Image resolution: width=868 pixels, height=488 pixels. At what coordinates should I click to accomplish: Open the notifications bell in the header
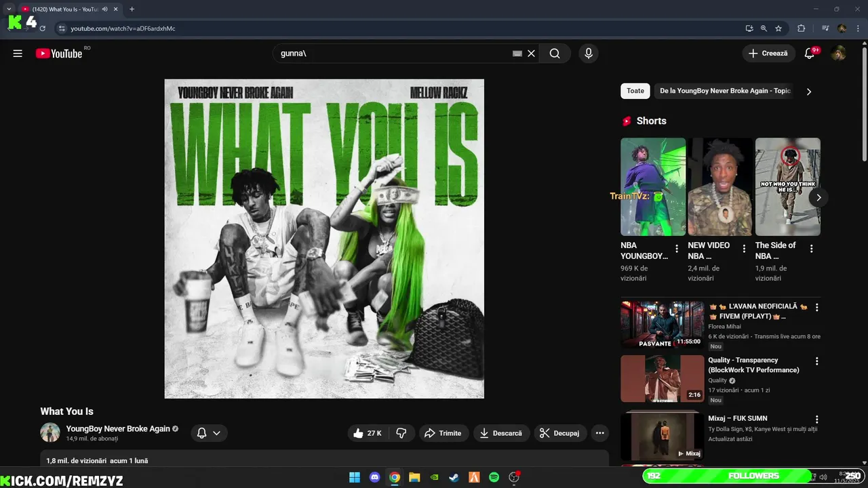(809, 54)
